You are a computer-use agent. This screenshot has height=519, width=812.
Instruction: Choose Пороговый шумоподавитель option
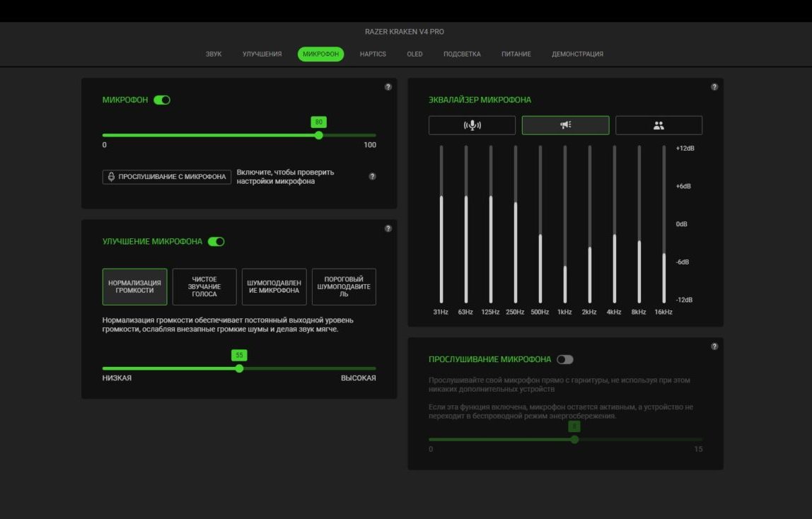(344, 286)
